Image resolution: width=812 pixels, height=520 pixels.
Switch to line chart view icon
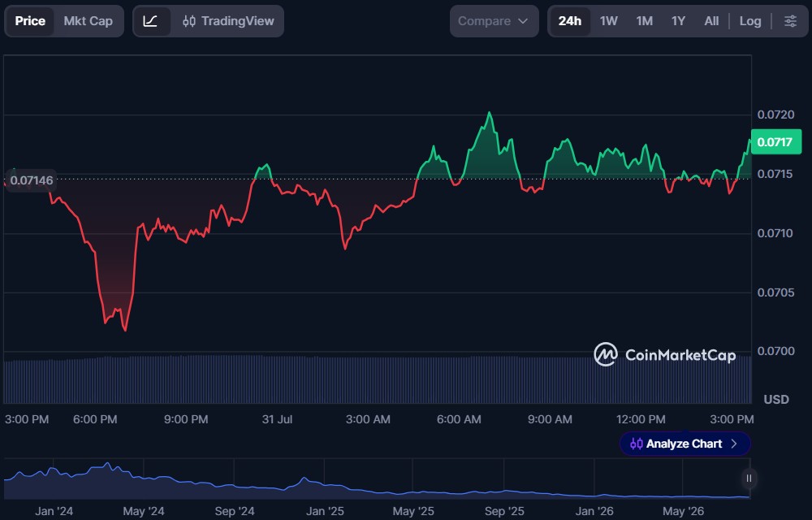click(151, 21)
